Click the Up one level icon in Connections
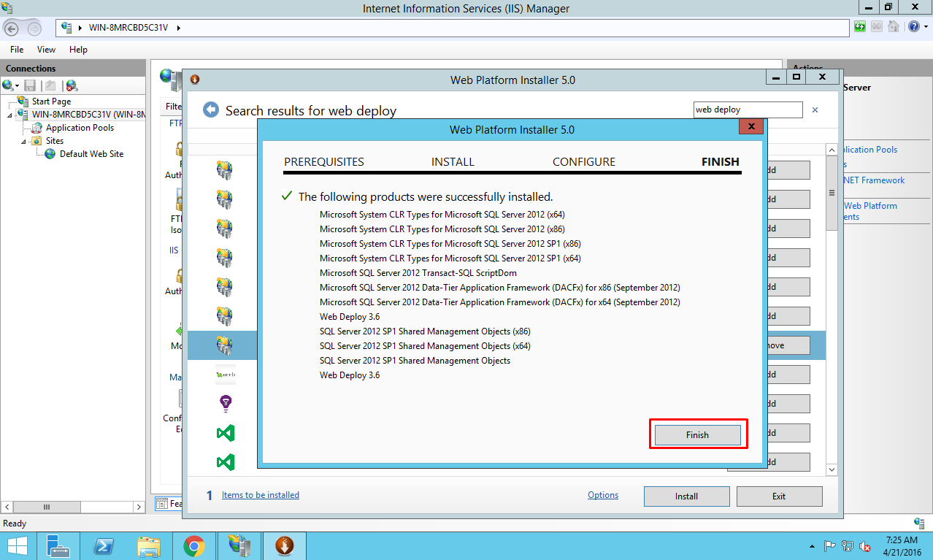Viewport: 933px width, 560px height. tap(50, 85)
